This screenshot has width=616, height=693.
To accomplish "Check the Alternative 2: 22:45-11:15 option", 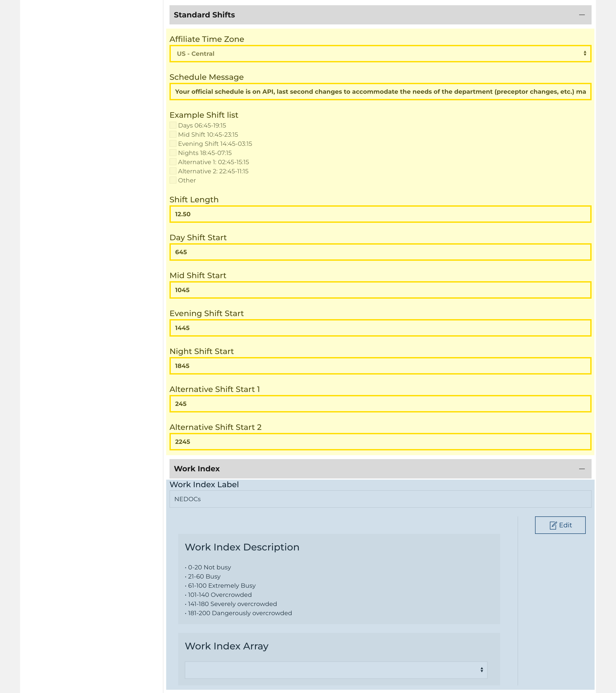I will pyautogui.click(x=173, y=171).
